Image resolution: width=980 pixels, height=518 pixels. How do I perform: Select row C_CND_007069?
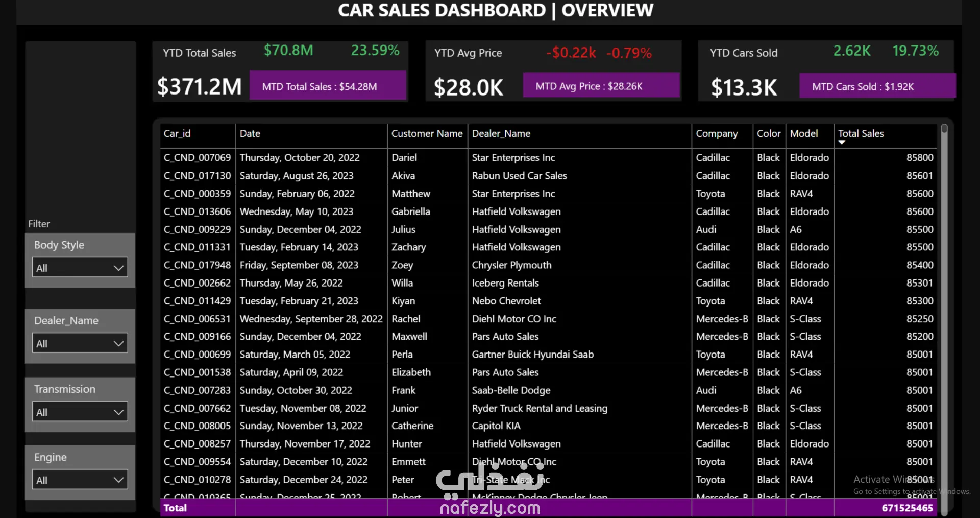pos(548,158)
